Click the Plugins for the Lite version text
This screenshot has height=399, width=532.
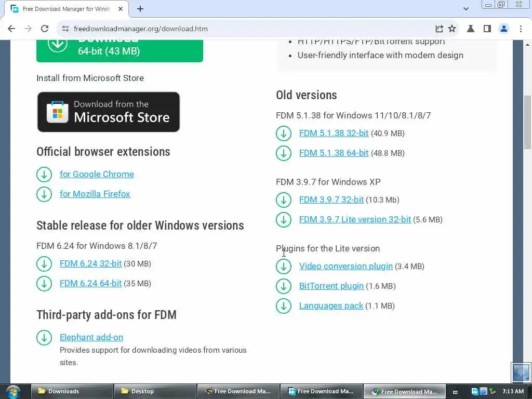328,248
